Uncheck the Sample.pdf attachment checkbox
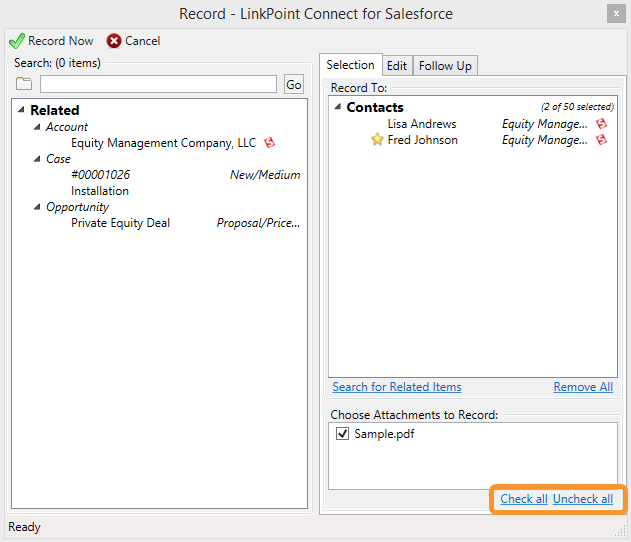 [x=342, y=434]
